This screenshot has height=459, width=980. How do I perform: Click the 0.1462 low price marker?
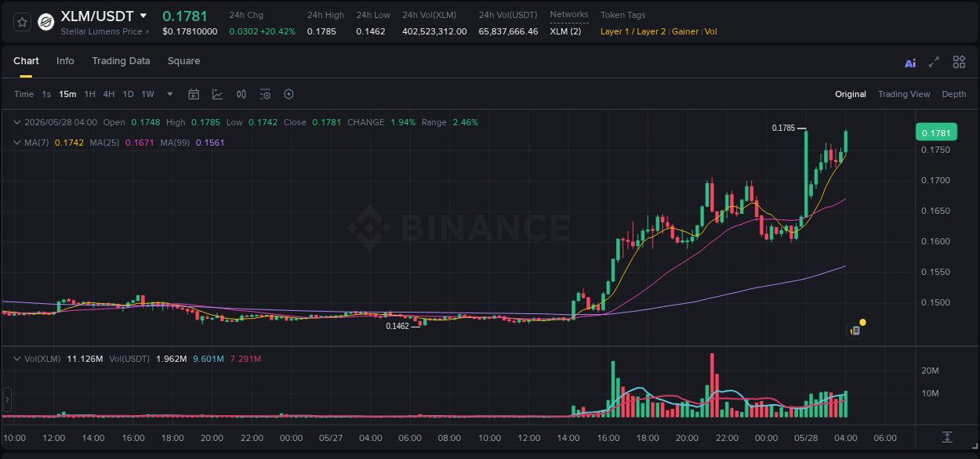(x=397, y=326)
